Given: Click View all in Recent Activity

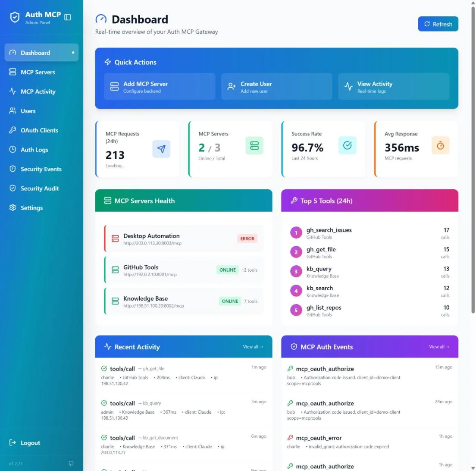Looking at the screenshot, I should point(253,346).
